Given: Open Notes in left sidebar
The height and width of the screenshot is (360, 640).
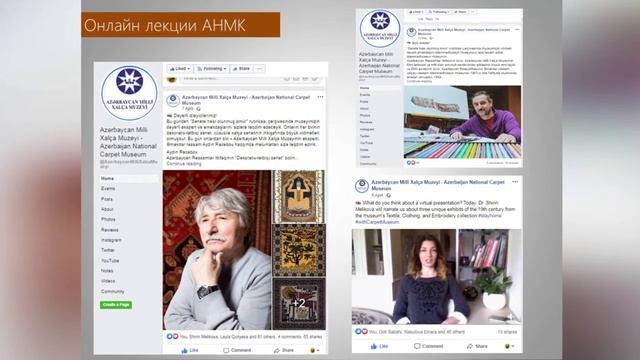Looking at the screenshot, I should [107, 271].
